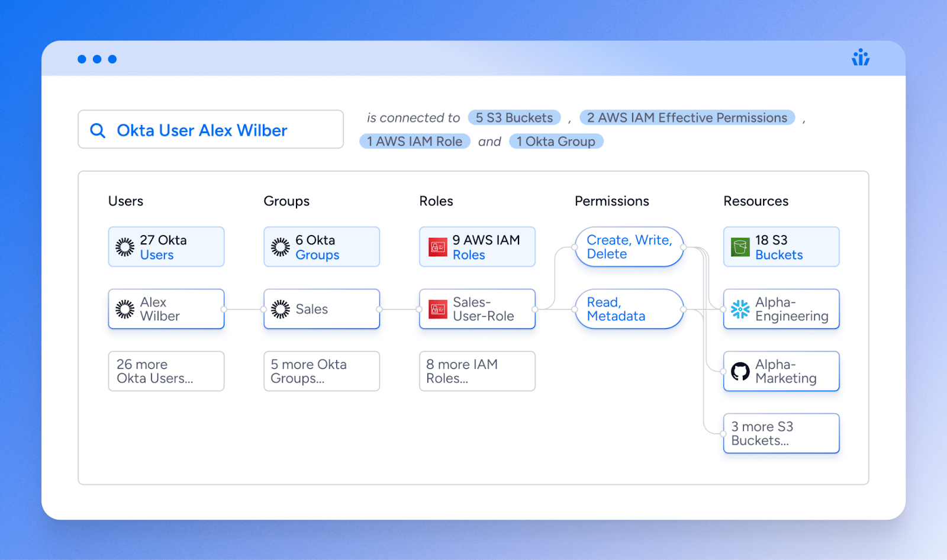Select the Create, Write, Delete permission
The width and height of the screenshot is (947, 560).
(x=629, y=247)
